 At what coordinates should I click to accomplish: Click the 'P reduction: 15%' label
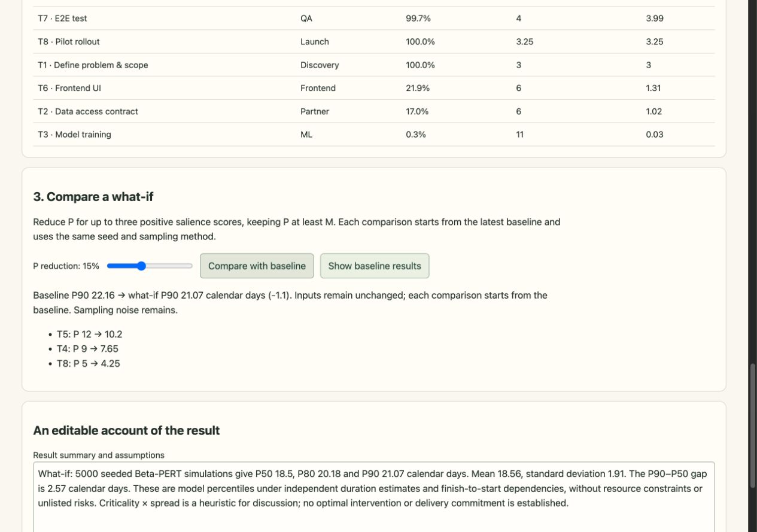[x=66, y=266]
